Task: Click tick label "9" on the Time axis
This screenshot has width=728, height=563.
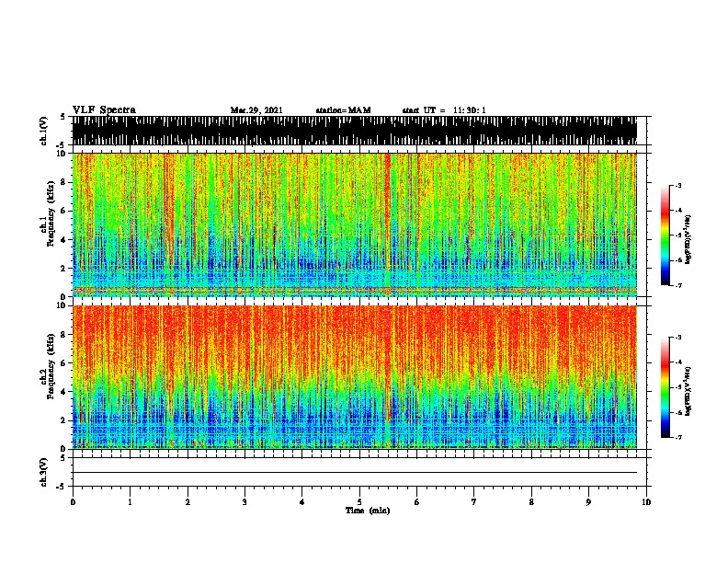Action: (x=588, y=502)
